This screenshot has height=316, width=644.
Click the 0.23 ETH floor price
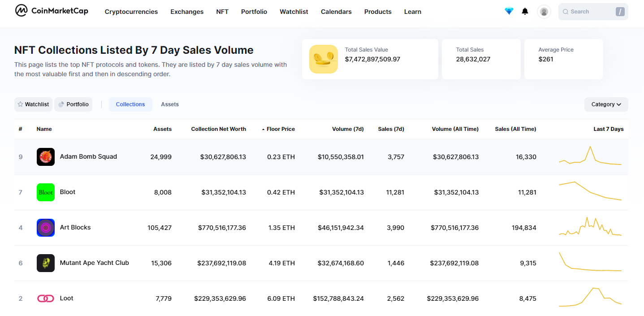(281, 157)
